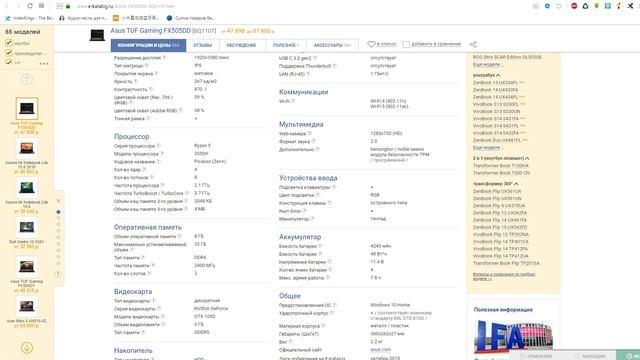The width and height of the screenshot is (640, 360).
Task: Open the ROG Strix SCAR Edition GL503GE link
Action: (507, 57)
